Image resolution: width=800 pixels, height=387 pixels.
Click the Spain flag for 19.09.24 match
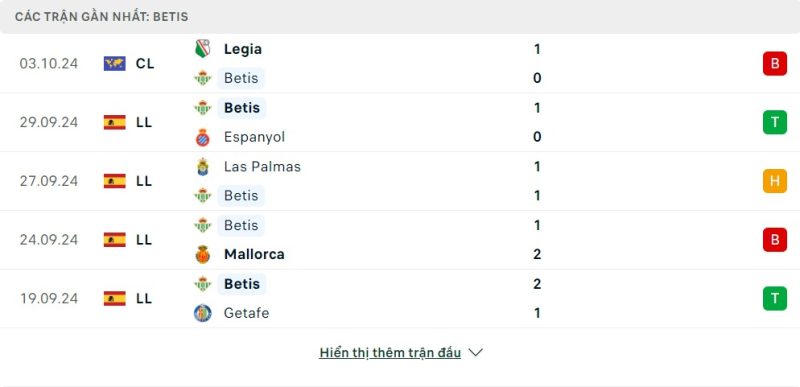[x=115, y=298]
